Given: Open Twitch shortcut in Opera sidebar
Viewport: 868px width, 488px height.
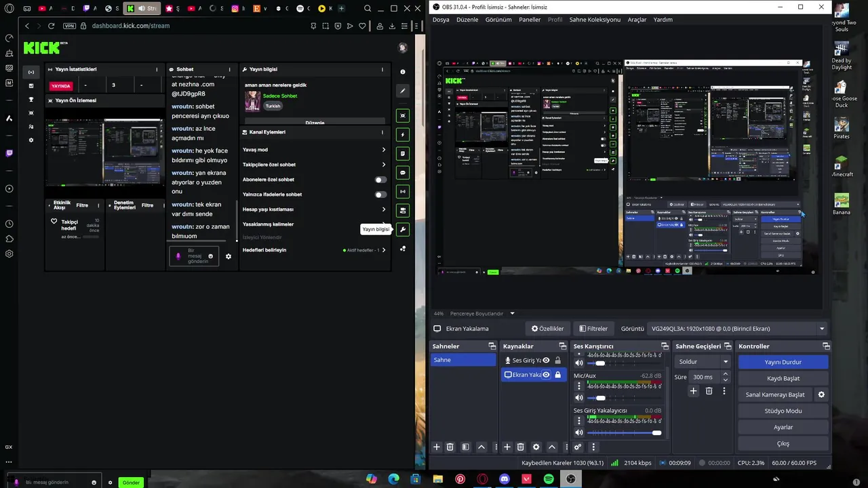Looking at the screenshot, I should pyautogui.click(x=9, y=153).
